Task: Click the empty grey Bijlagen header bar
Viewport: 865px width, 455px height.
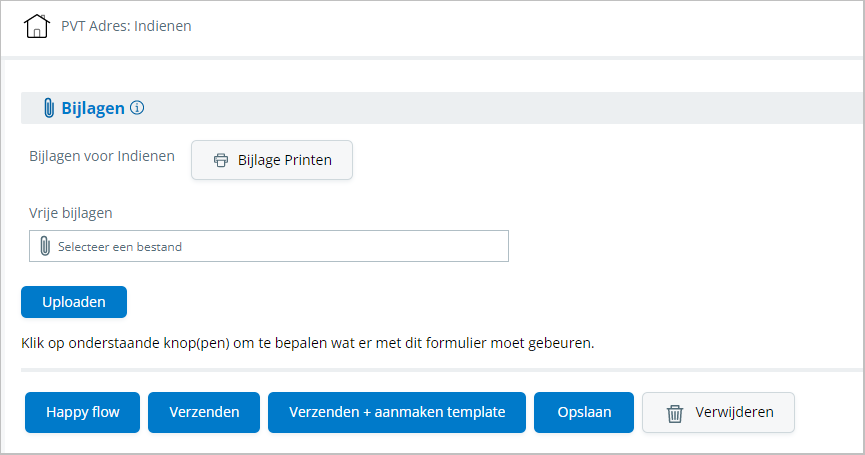Action: tap(500, 108)
